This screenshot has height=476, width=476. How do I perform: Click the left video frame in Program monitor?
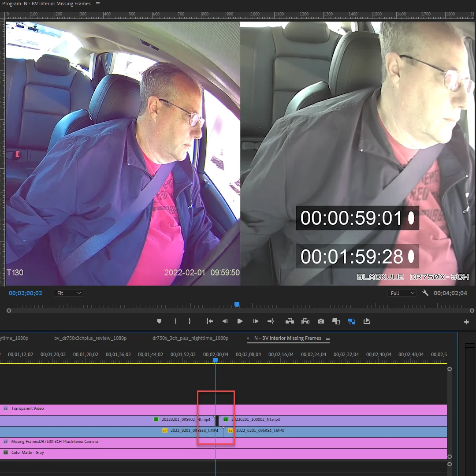pos(123,153)
